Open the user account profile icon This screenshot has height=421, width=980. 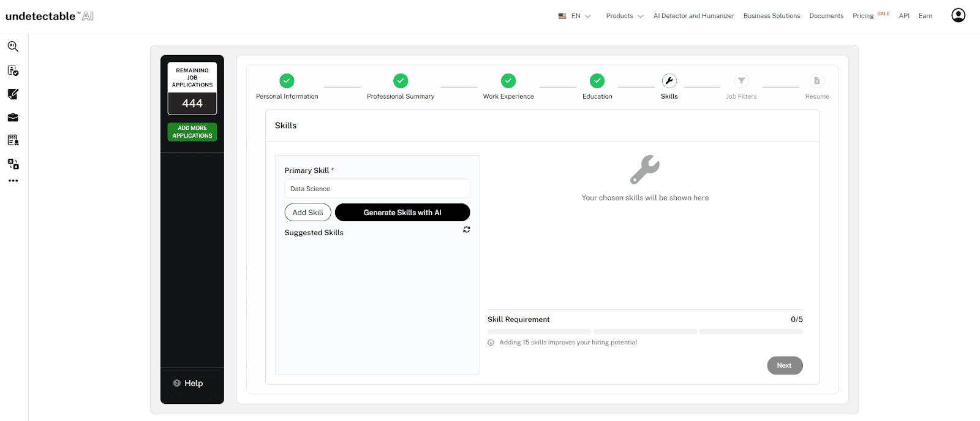(958, 15)
